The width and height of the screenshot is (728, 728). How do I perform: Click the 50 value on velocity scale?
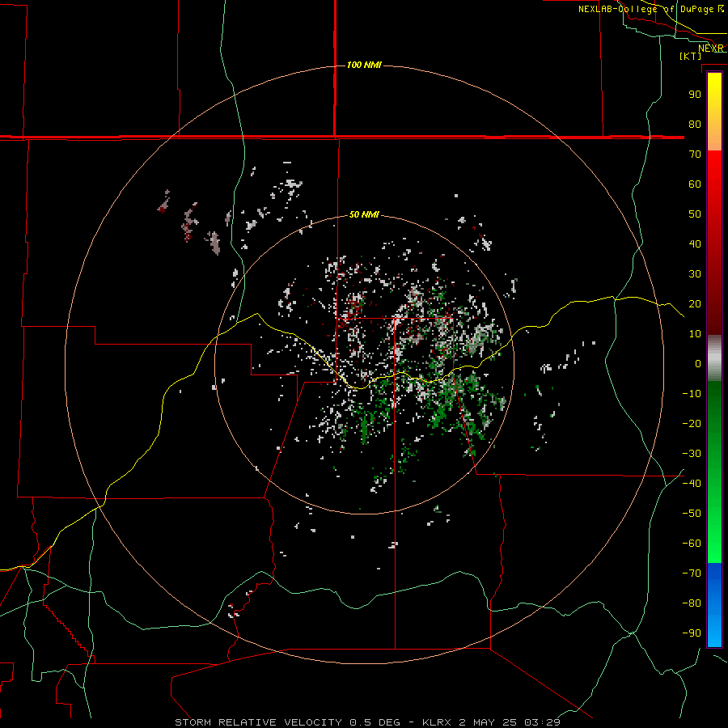click(695, 214)
